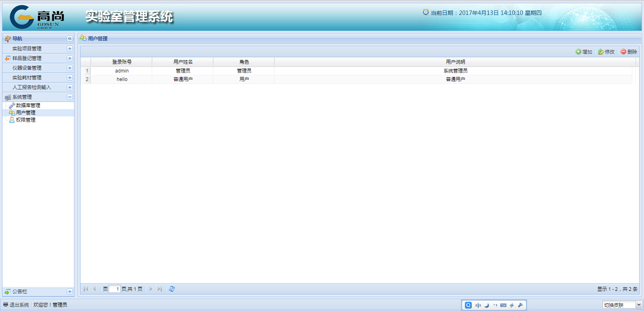Refresh the user table with the reload icon

click(x=172, y=289)
